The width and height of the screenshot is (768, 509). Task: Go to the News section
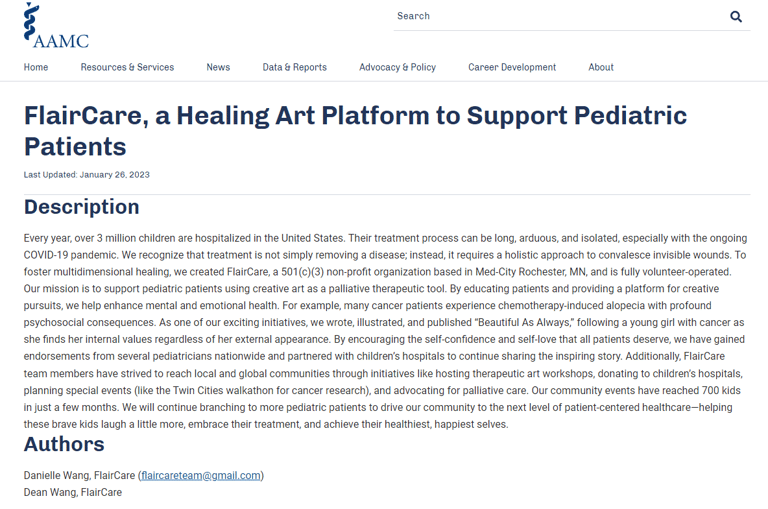pyautogui.click(x=218, y=67)
